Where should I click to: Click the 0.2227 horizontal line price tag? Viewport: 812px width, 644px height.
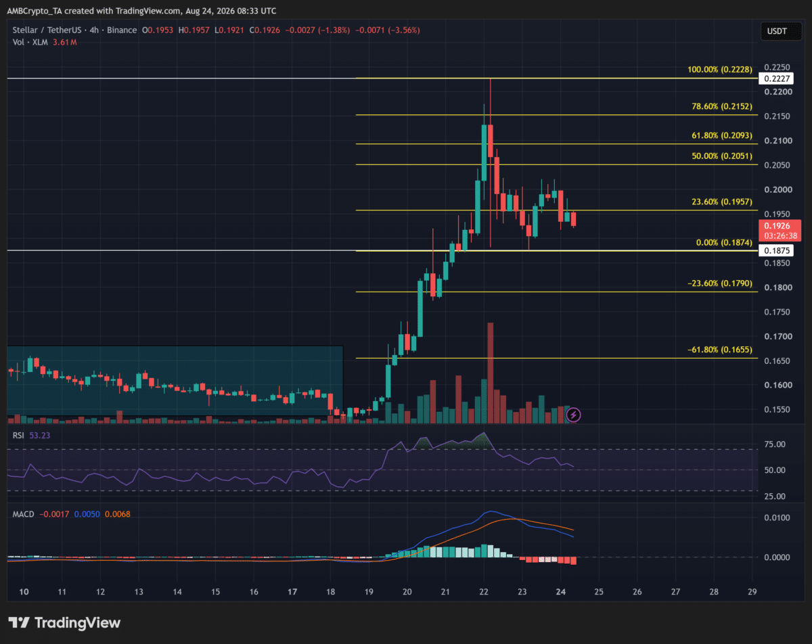tap(775, 78)
